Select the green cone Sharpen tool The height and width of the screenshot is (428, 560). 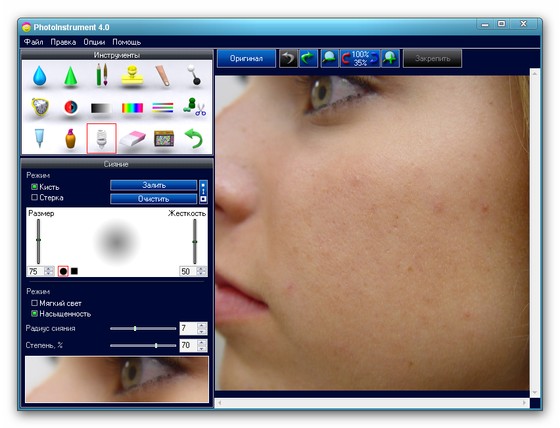coord(70,76)
